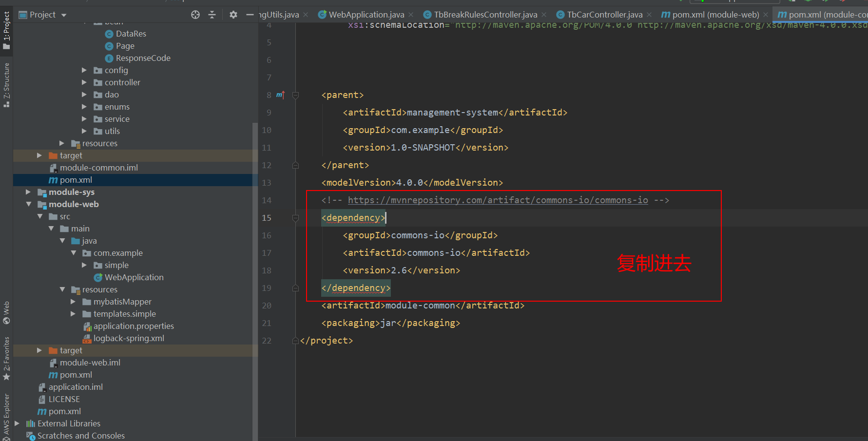Click the Maven gutter icon on line 8
The height and width of the screenshot is (441, 868).
point(280,95)
